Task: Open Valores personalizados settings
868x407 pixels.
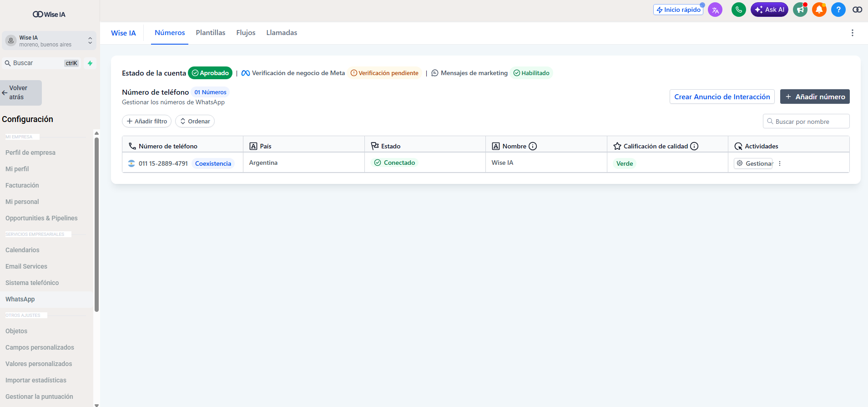Action: 39,364
